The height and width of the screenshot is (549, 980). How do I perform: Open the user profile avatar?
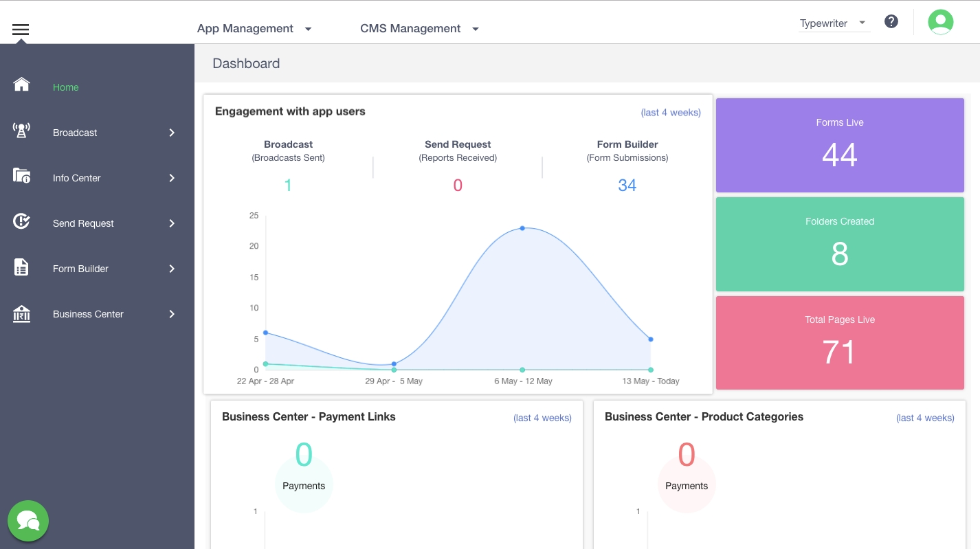point(940,22)
